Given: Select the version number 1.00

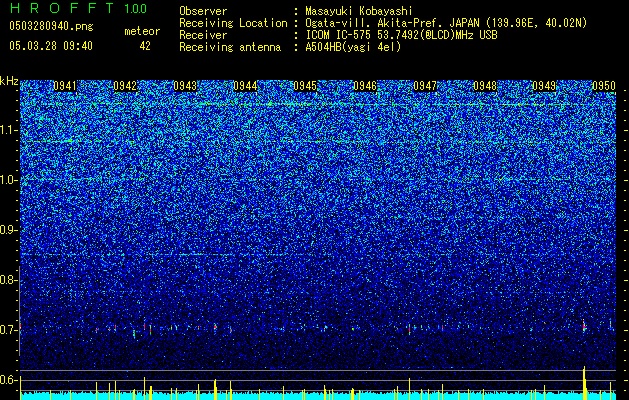Looking at the screenshot, I should (136, 9).
